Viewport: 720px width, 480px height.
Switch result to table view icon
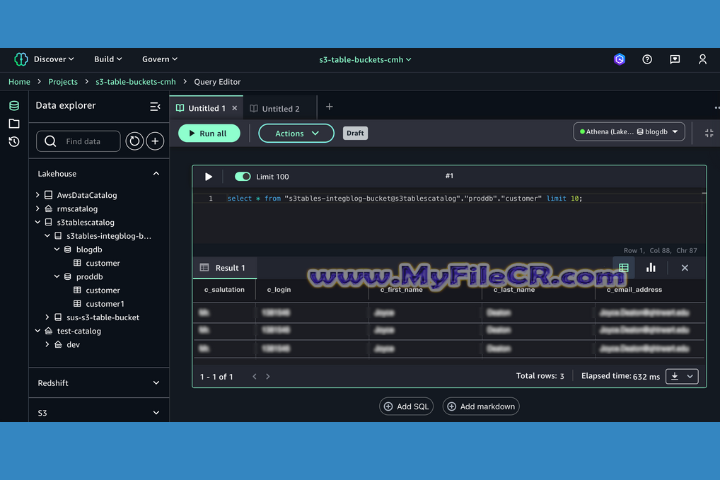pyautogui.click(x=624, y=268)
